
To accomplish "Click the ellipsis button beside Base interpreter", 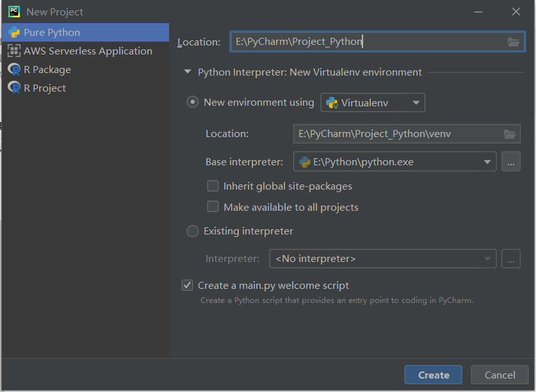I will click(x=510, y=162).
